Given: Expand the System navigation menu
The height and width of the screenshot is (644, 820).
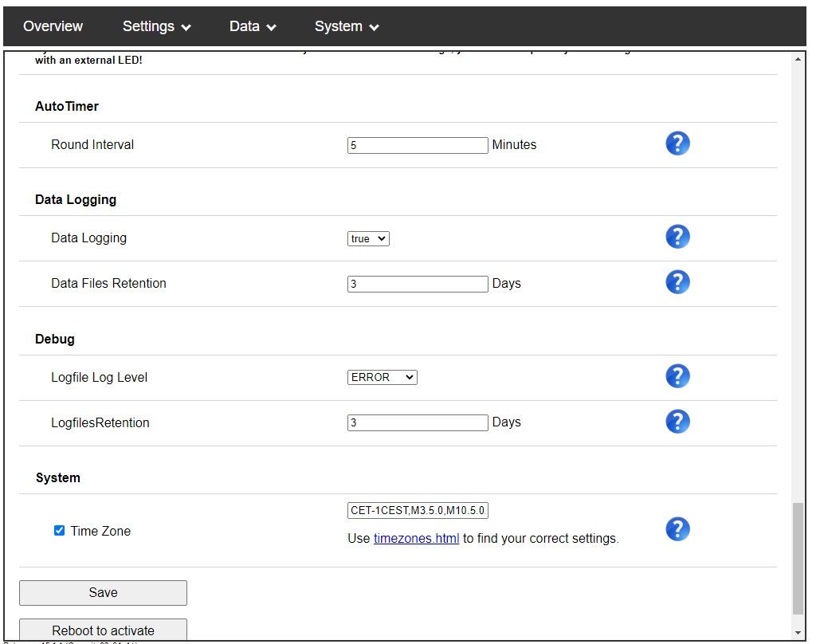Looking at the screenshot, I should (346, 26).
